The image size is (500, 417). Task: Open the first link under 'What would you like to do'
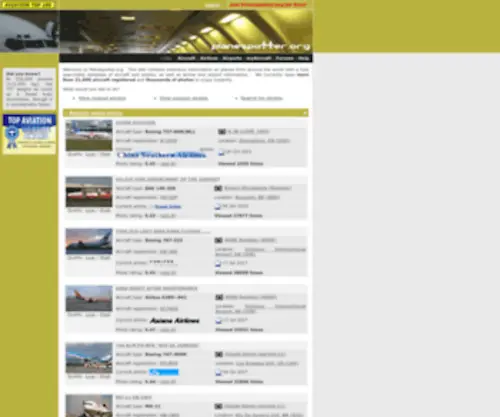[x=102, y=98]
